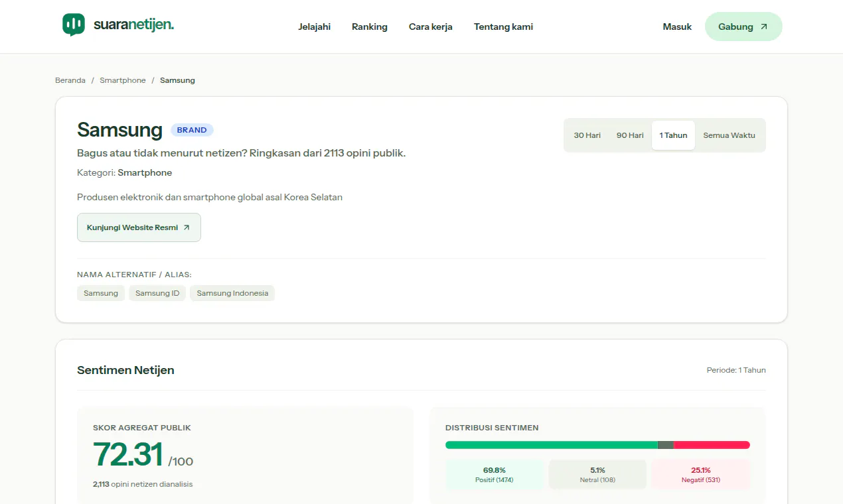
Task: Click the red negative segment of sentiment bar
Action: [712, 445]
